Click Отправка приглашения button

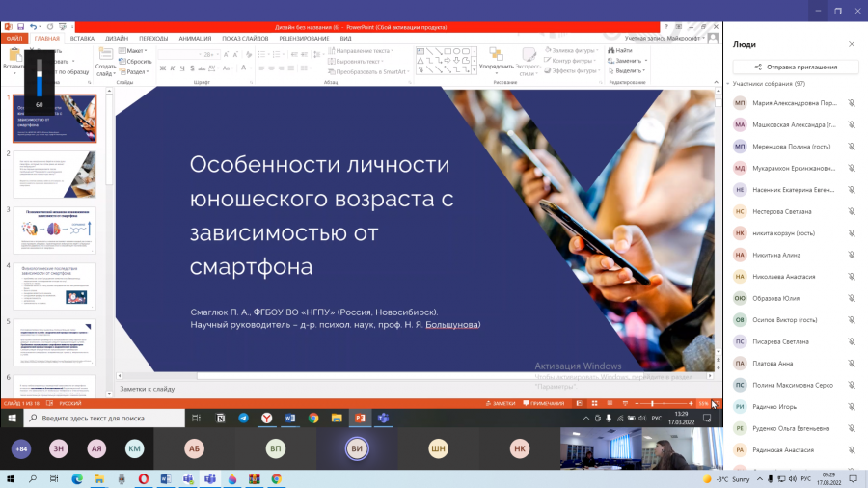point(796,67)
